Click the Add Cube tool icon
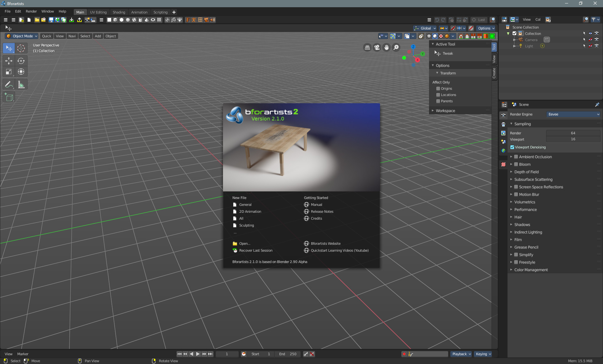Screen dimensions: 603x364 9,98
